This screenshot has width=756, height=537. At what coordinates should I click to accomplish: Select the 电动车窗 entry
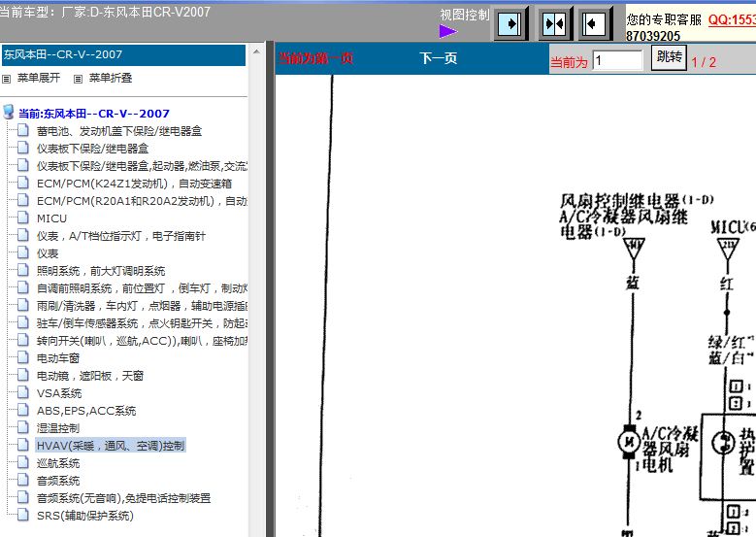pyautogui.click(x=58, y=358)
